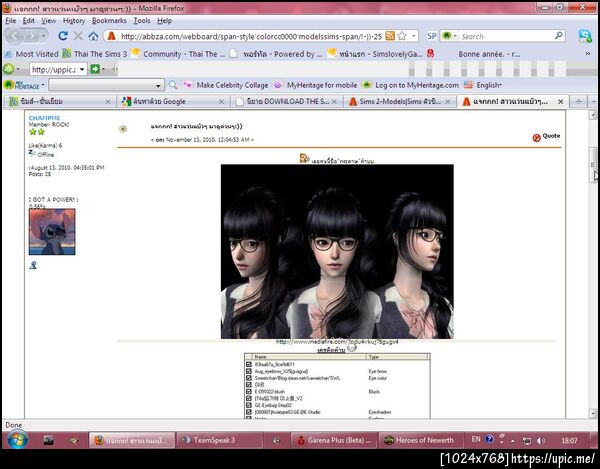Switch to the DOWNLOAD THE S... tab
Image resolution: width=600 pixels, height=469 pixels.
pos(287,101)
